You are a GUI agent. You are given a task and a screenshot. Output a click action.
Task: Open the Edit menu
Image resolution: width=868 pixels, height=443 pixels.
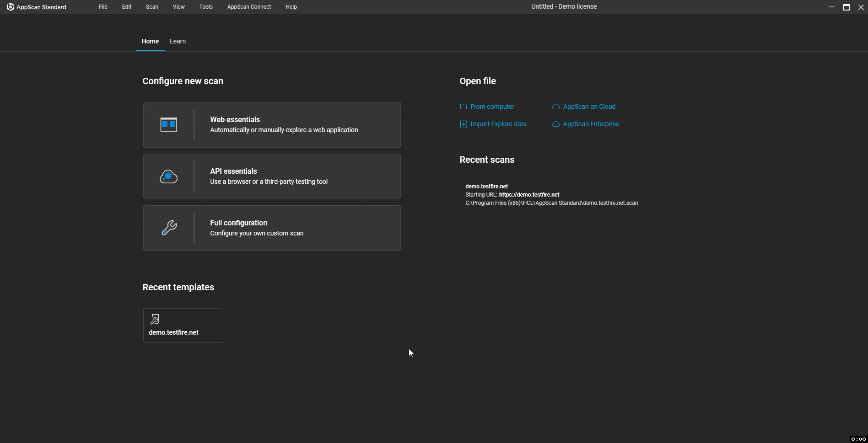[127, 7]
